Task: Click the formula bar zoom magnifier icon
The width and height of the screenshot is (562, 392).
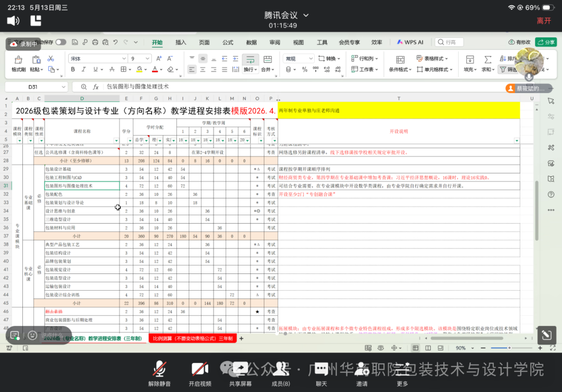Action: (x=83, y=87)
